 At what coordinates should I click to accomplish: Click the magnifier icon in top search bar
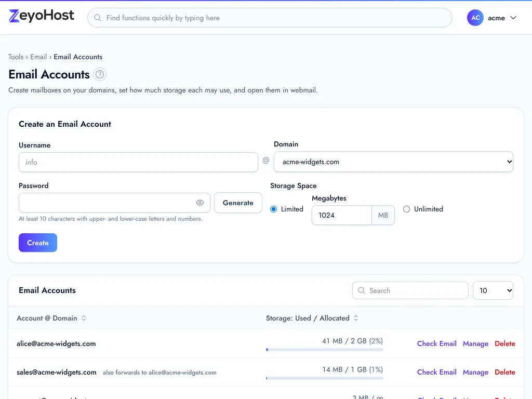click(x=97, y=18)
